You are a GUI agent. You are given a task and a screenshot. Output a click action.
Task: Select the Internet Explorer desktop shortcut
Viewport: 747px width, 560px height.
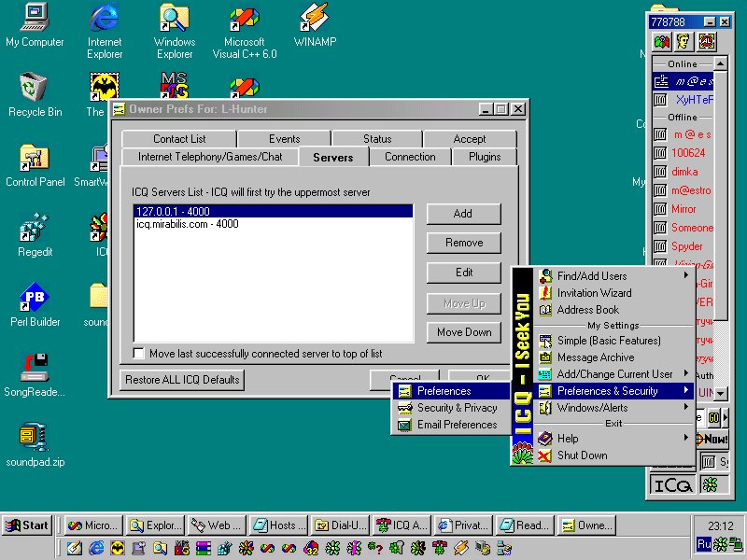click(105, 30)
